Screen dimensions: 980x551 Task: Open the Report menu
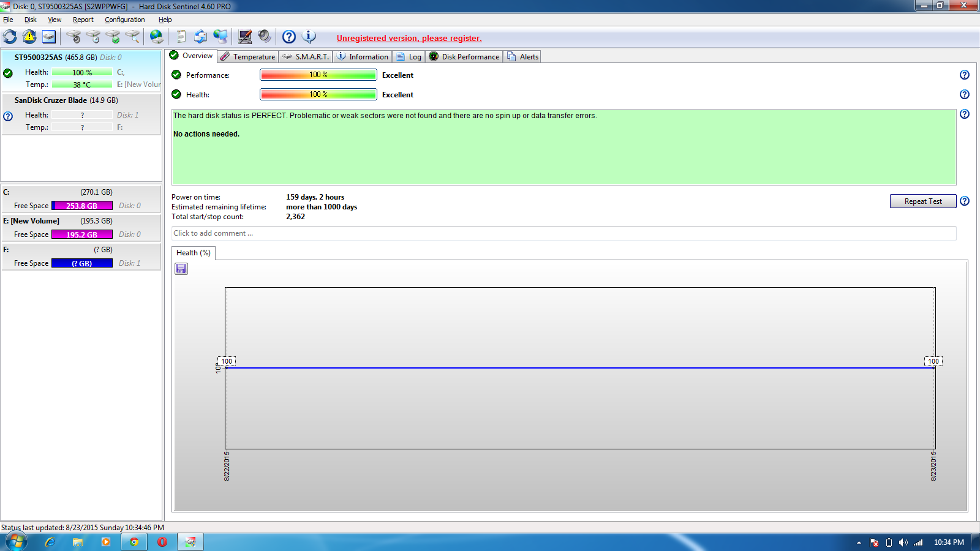83,20
